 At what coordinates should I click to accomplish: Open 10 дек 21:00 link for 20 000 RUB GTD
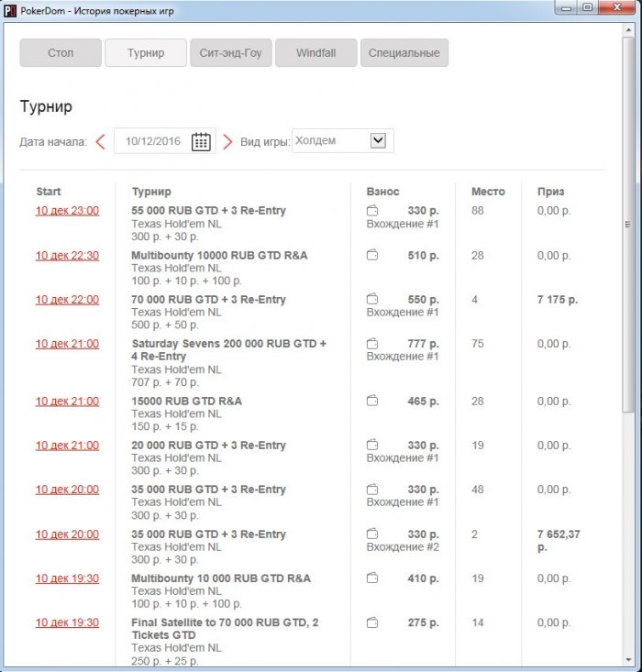click(x=67, y=446)
